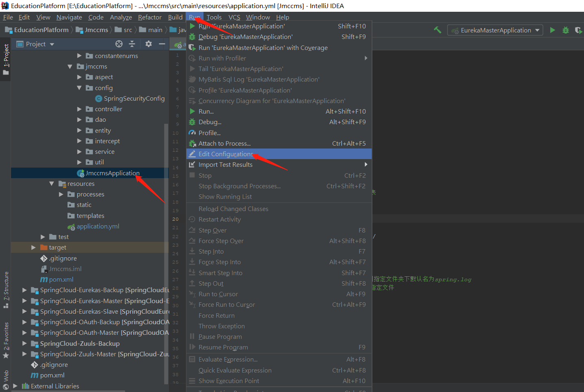Select Attach to Process...
The height and width of the screenshot is (392, 584).
click(x=279, y=143)
